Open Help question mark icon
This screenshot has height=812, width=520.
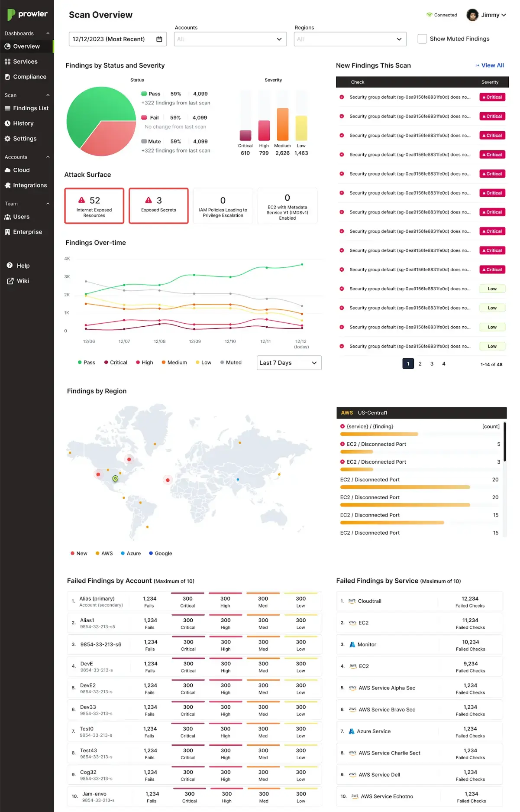click(10, 266)
